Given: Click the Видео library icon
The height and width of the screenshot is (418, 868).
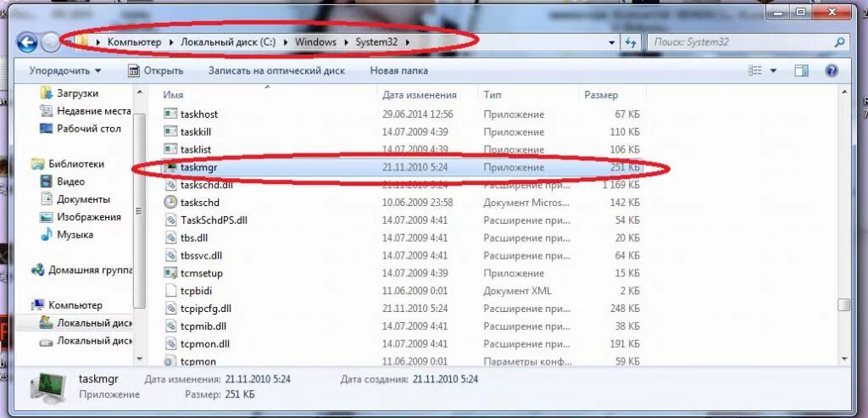Looking at the screenshot, I should (46, 181).
